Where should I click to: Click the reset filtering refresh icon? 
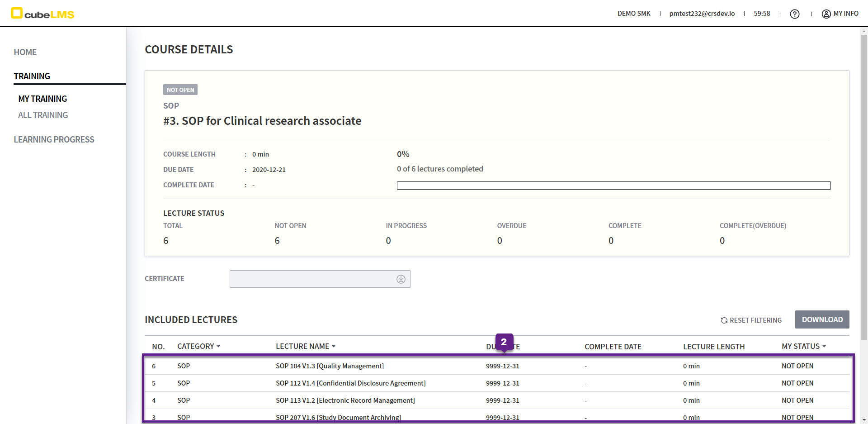pyautogui.click(x=724, y=320)
